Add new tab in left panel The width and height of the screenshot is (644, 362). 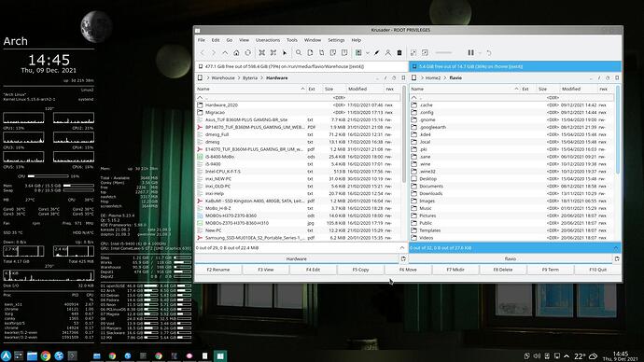[x=403, y=259]
